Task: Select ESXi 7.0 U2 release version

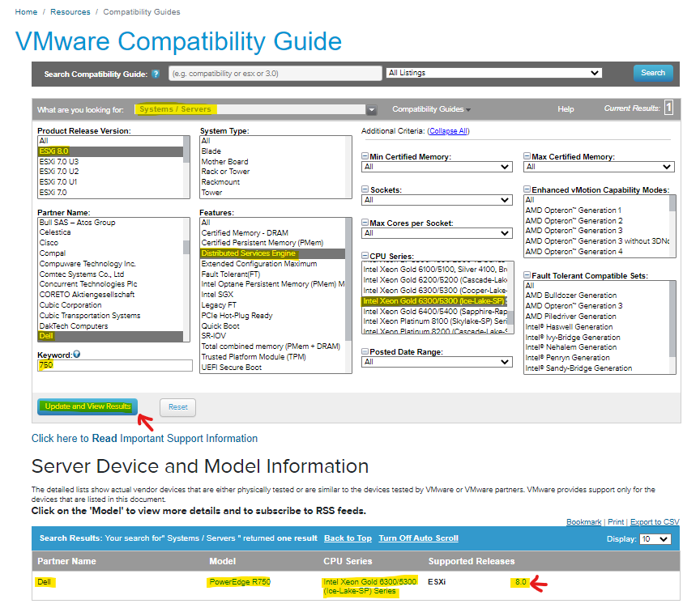Action: click(x=110, y=172)
